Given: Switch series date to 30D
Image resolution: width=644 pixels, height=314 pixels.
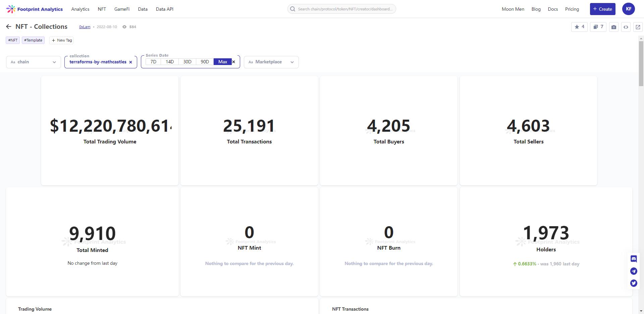Looking at the screenshot, I should (x=187, y=62).
